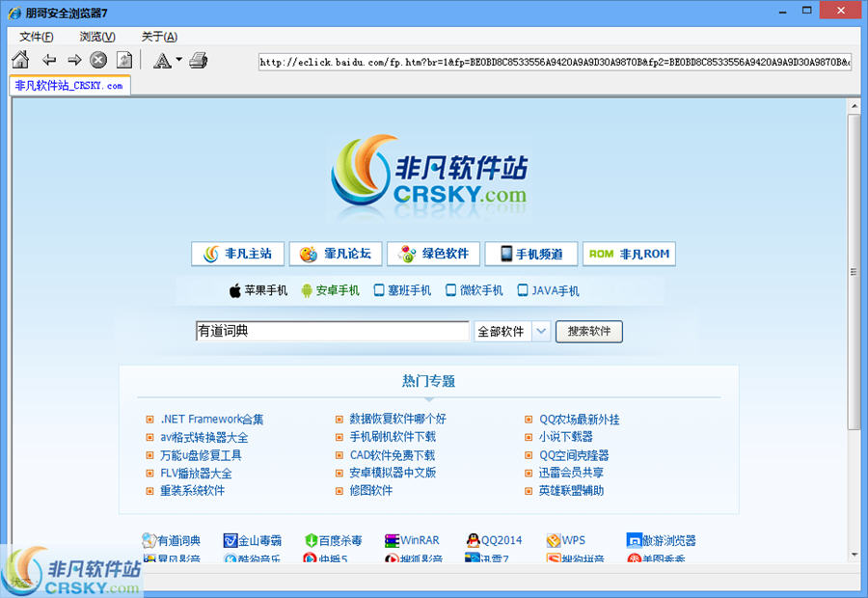This screenshot has height=598, width=868.
Task: Open the .NET Framework合集 topic link
Action: [212, 420]
